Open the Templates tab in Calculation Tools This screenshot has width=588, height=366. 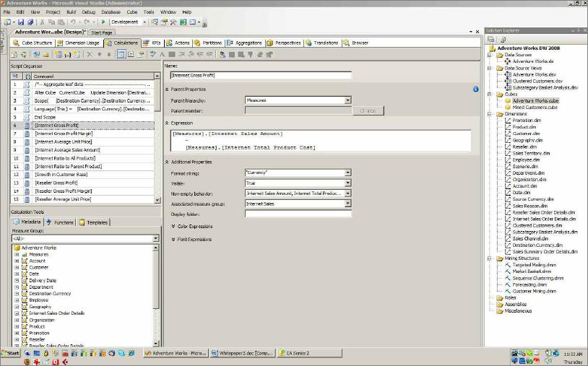pyautogui.click(x=93, y=222)
